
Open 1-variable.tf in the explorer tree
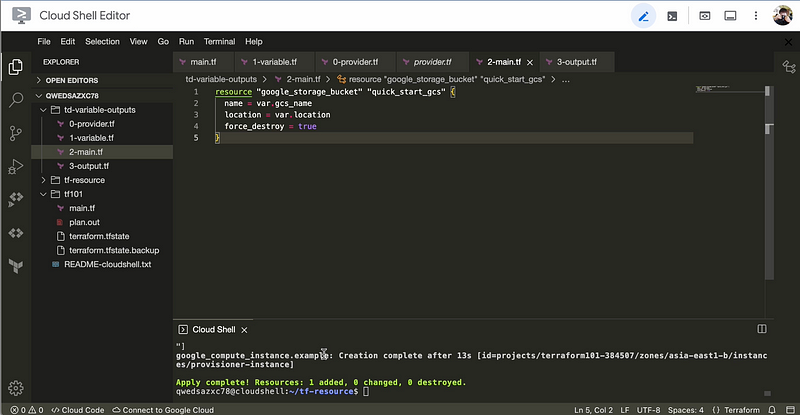tap(102, 138)
